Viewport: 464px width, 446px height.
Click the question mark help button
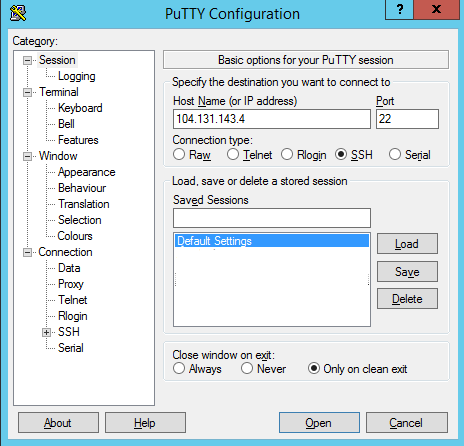point(399,9)
